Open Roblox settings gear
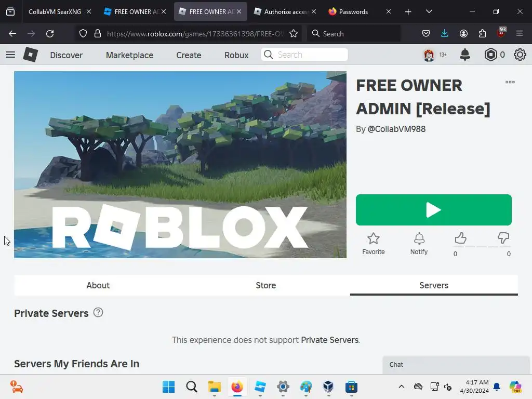The width and height of the screenshot is (532, 399). (x=520, y=55)
